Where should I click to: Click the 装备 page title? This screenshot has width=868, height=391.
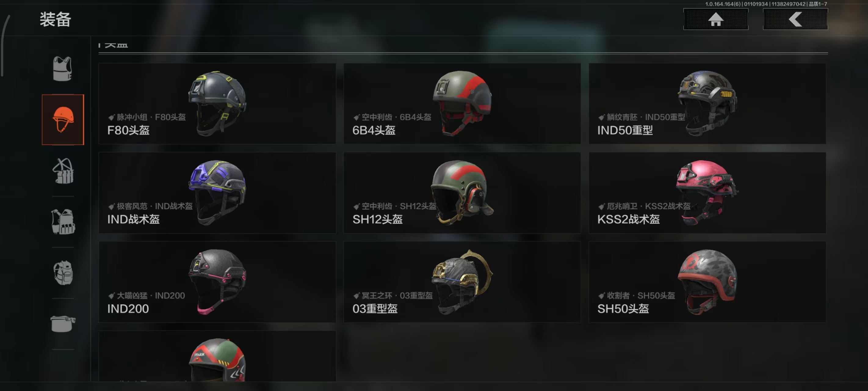55,19
